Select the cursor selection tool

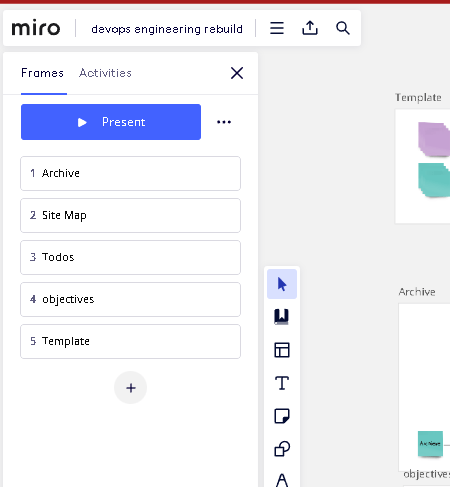282,284
